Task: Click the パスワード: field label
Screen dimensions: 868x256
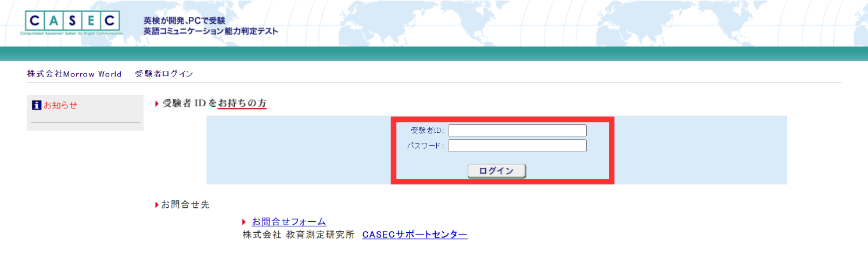Action: point(425,146)
